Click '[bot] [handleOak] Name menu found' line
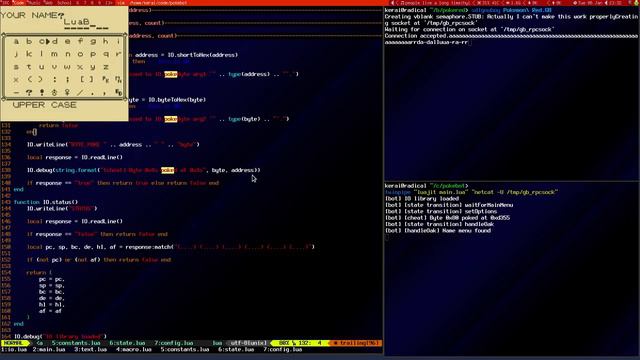640x360 pixels. click(x=438, y=231)
